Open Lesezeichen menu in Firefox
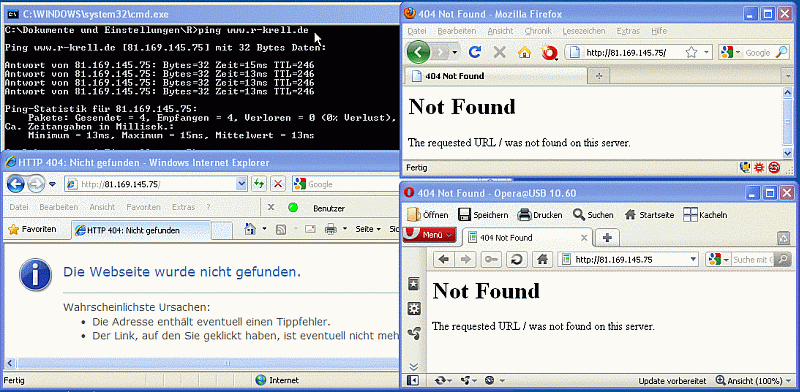The image size is (800, 392). coord(584,31)
